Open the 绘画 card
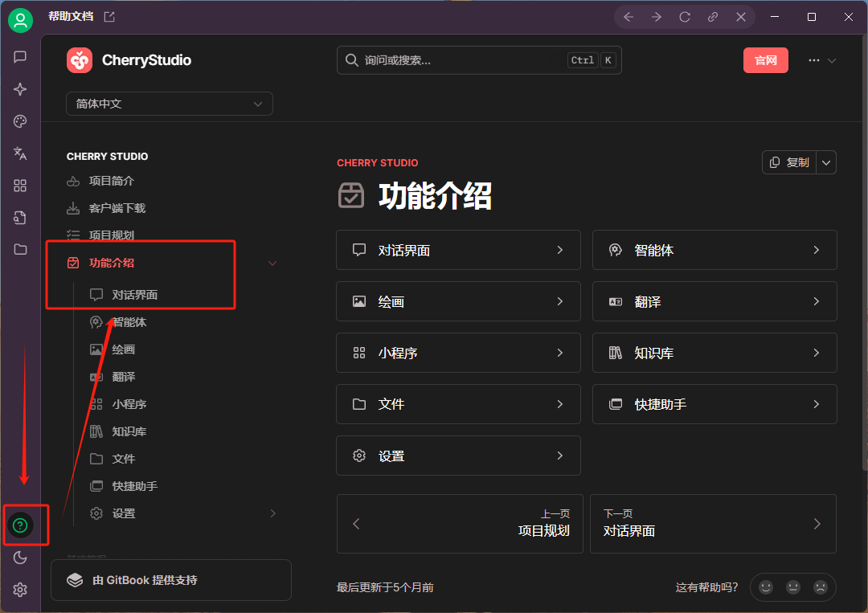This screenshot has height=613, width=868. 458,301
